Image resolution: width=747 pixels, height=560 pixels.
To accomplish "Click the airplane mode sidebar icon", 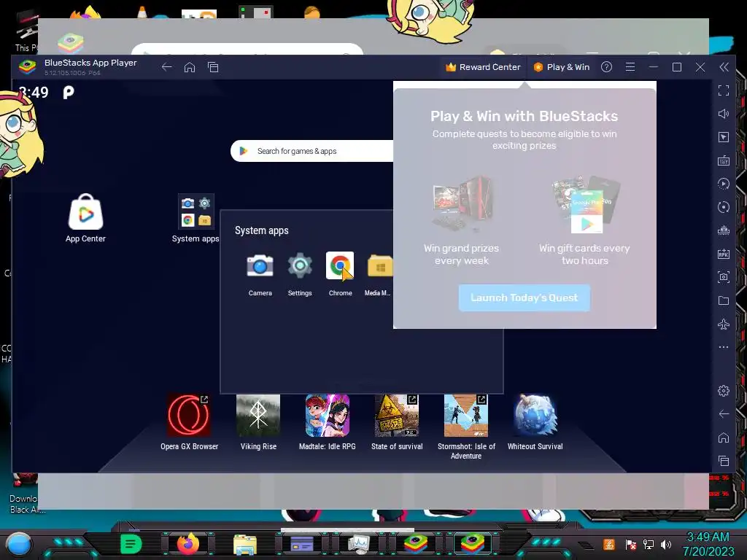I will 724,324.
